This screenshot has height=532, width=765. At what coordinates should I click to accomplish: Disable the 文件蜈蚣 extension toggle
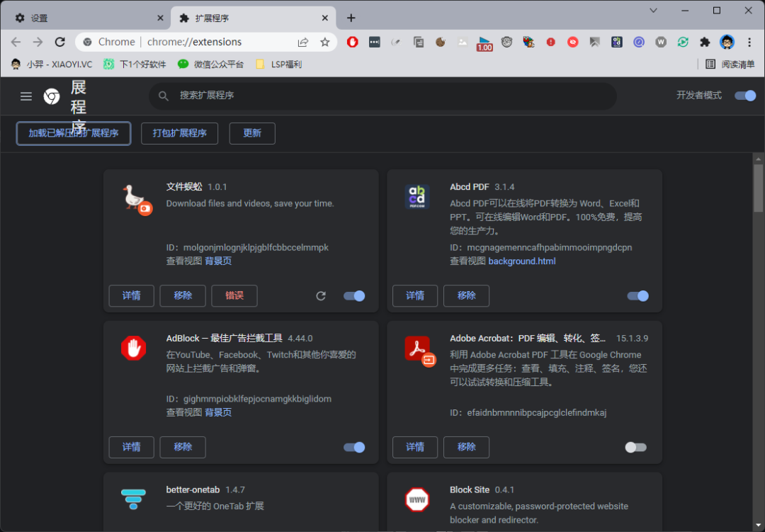pos(354,296)
